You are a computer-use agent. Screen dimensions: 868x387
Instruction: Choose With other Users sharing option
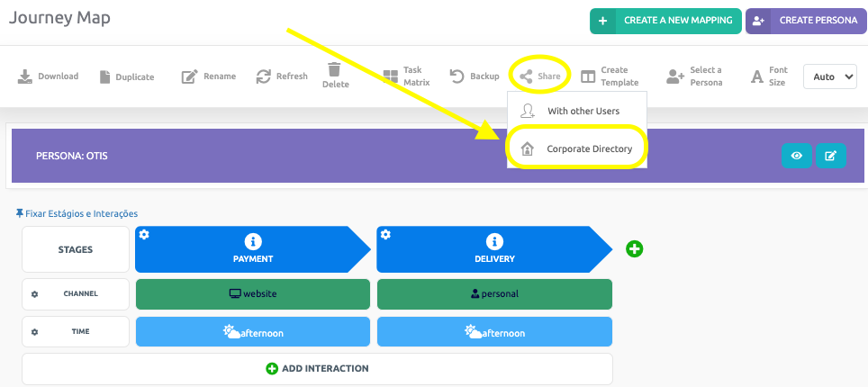[x=583, y=111]
